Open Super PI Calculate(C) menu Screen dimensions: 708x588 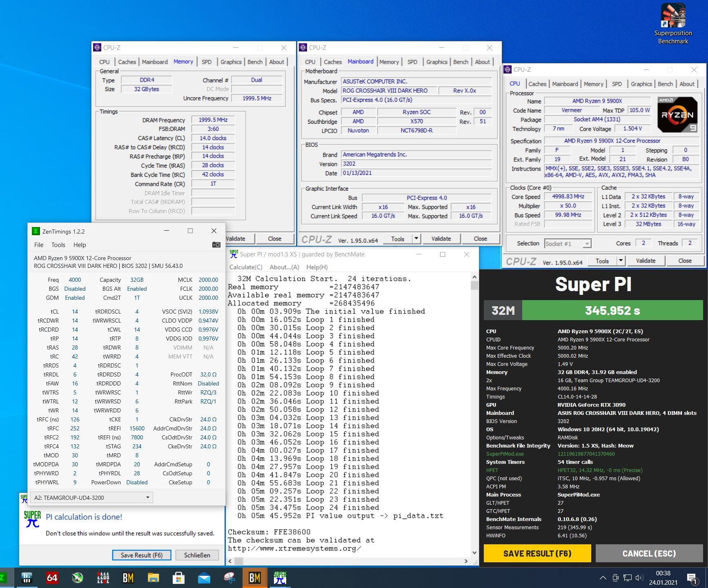246,267
